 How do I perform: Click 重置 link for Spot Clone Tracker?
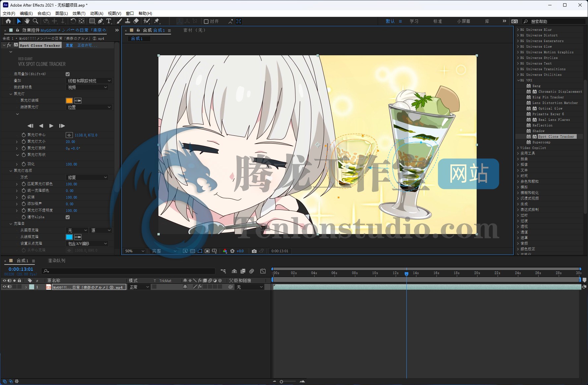tap(69, 45)
